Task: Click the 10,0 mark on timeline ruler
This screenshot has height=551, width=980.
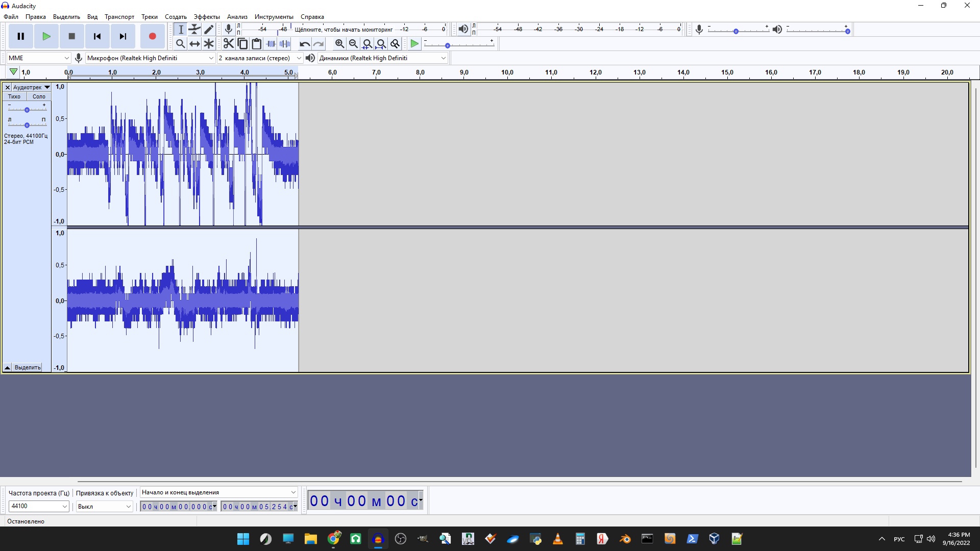Action: [507, 72]
